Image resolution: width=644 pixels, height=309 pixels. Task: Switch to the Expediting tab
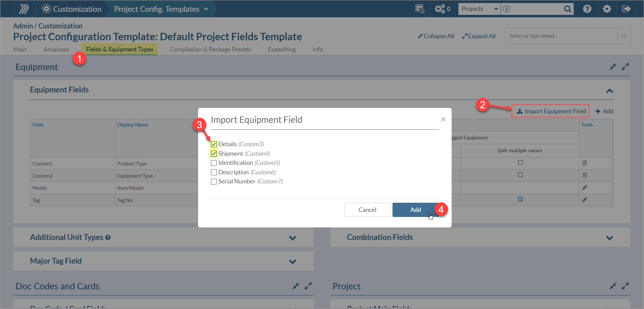point(282,49)
